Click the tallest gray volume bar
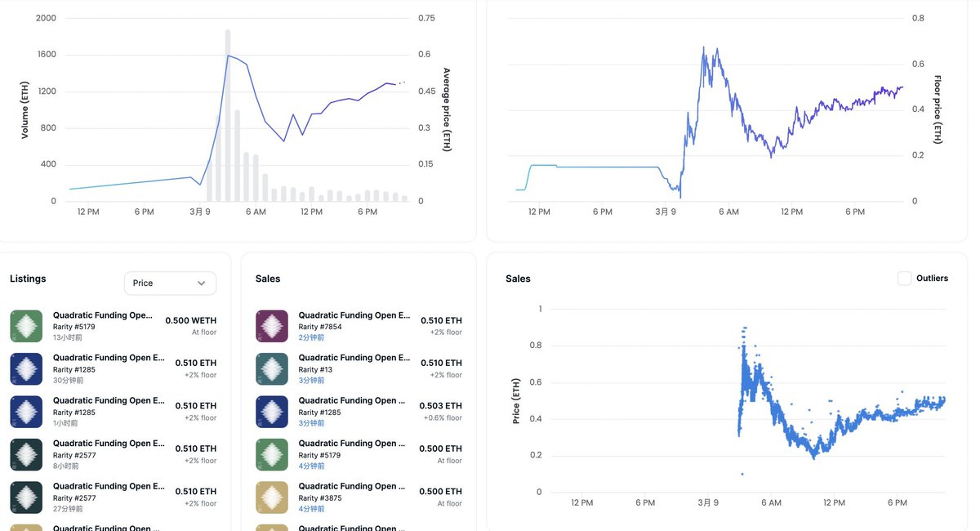Viewport: 980px width, 531px height. coord(228,115)
